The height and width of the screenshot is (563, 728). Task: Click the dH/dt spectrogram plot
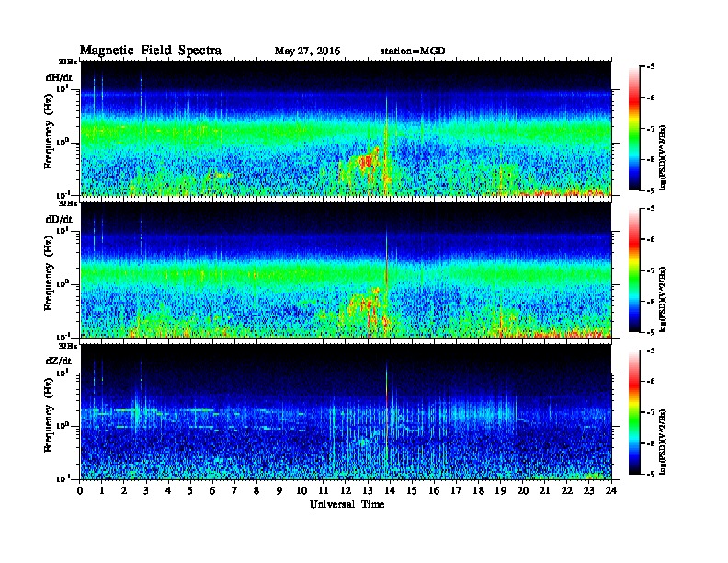346,128
